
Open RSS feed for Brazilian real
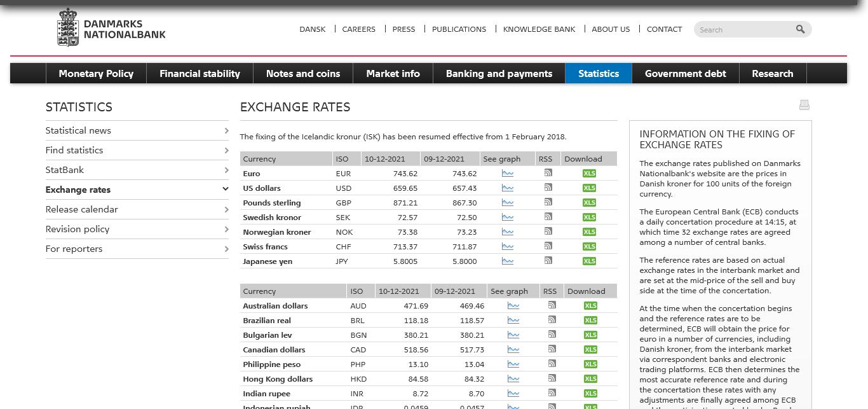pyautogui.click(x=552, y=320)
